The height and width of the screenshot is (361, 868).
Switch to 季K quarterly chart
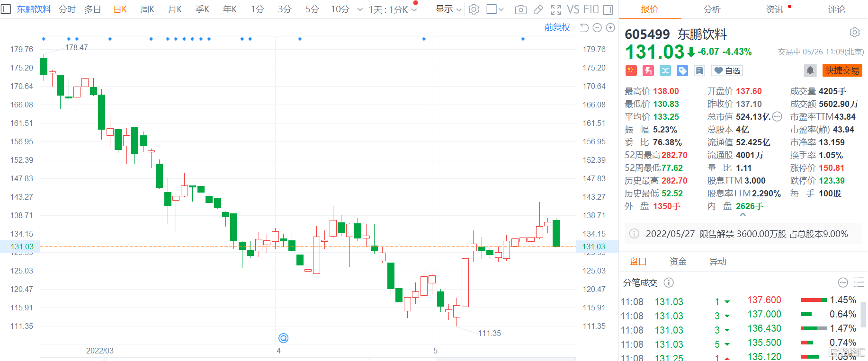click(203, 9)
